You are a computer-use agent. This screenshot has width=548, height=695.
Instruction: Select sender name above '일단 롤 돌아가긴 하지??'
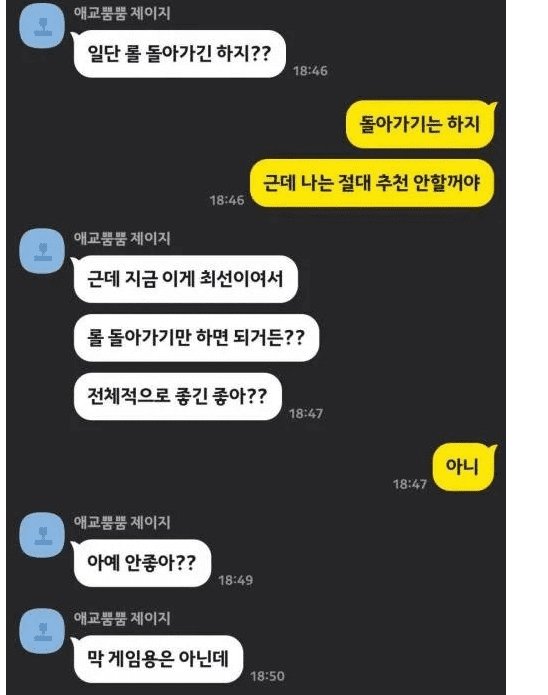[x=122, y=13]
